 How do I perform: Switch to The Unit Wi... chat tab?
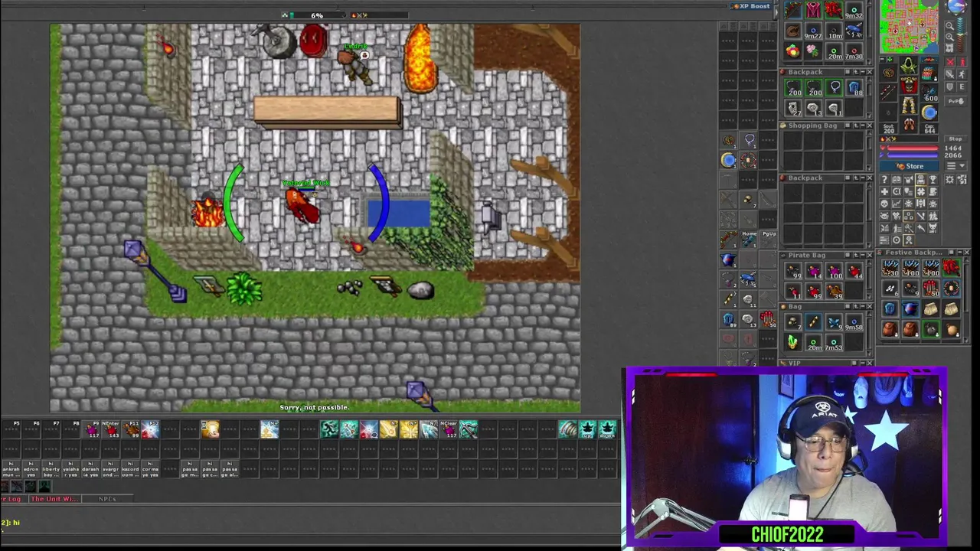(55, 499)
